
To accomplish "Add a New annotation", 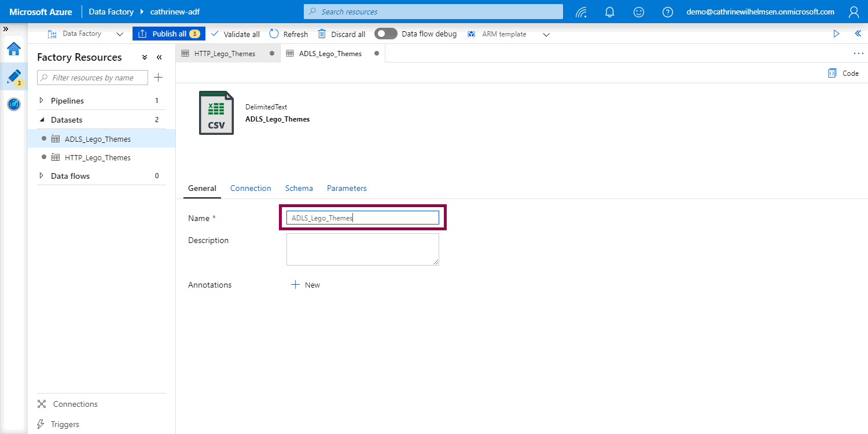I will pyautogui.click(x=305, y=285).
